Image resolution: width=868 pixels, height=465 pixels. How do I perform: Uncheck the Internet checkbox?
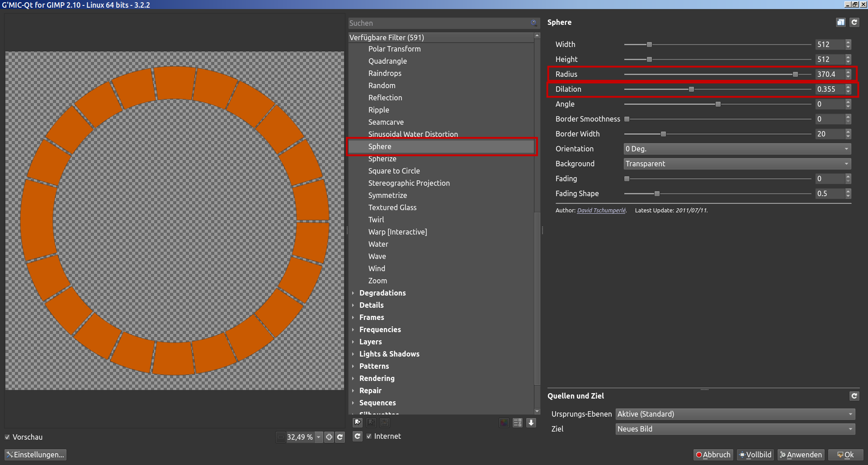369,436
